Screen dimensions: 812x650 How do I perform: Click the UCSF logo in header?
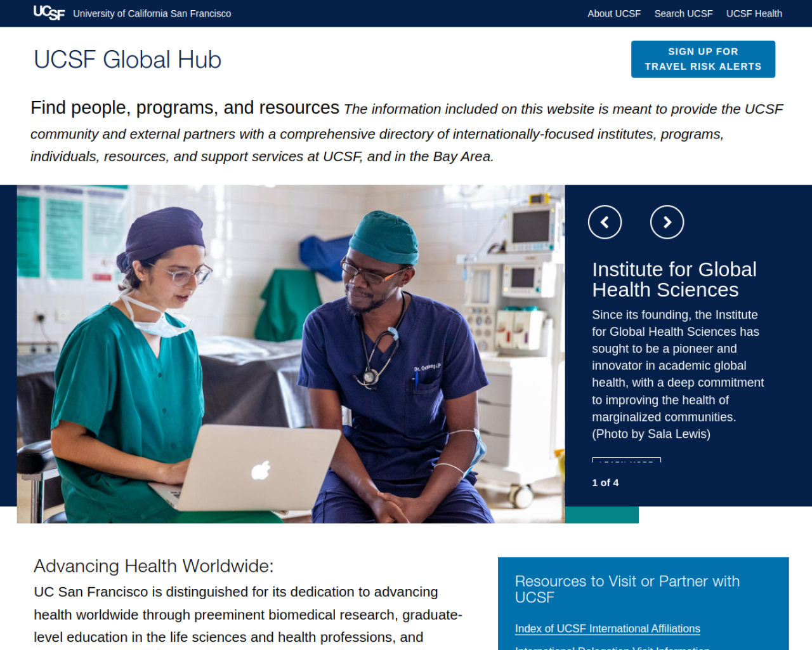click(x=49, y=13)
